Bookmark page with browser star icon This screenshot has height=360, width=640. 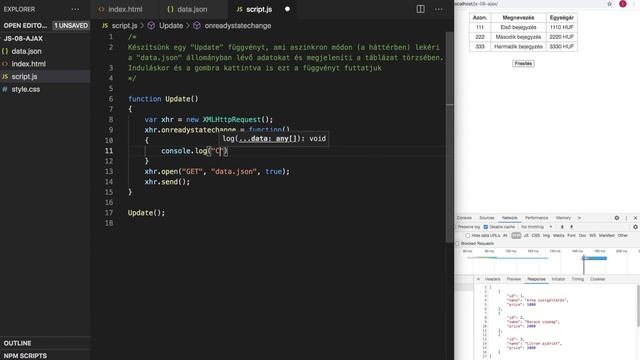pyautogui.click(x=609, y=4)
